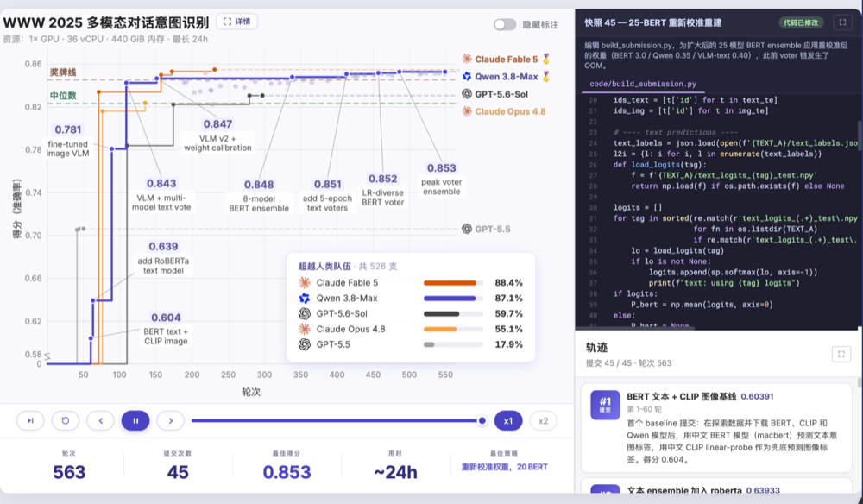Click Claude Opus 4.8 icon in ranking card
The image size is (863, 504).
305,329
